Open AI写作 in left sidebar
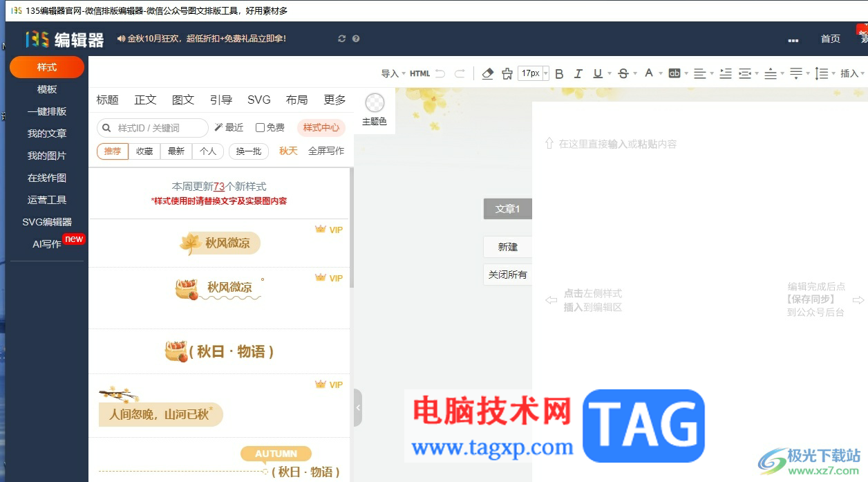 pyautogui.click(x=47, y=244)
